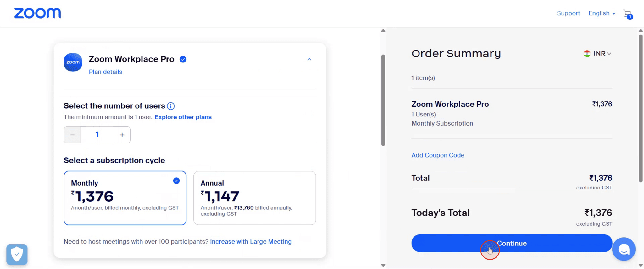Click the Zoom logo
This screenshot has width=644, height=269.
click(x=37, y=13)
